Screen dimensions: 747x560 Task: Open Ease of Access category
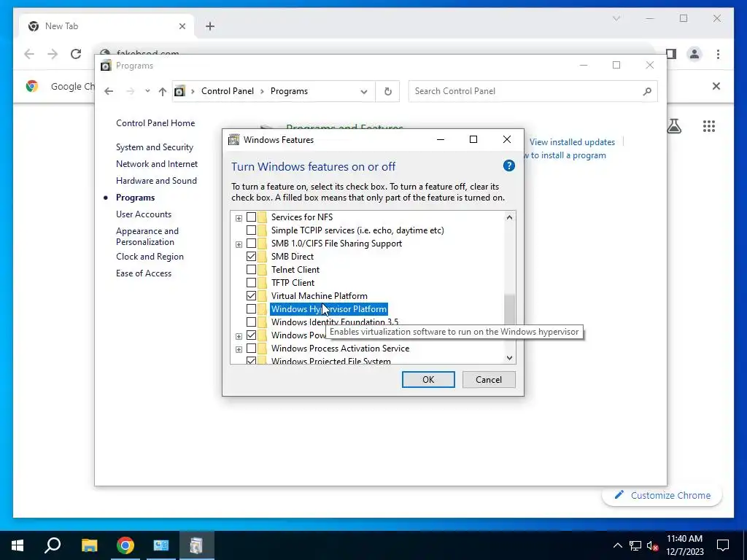[x=144, y=273]
